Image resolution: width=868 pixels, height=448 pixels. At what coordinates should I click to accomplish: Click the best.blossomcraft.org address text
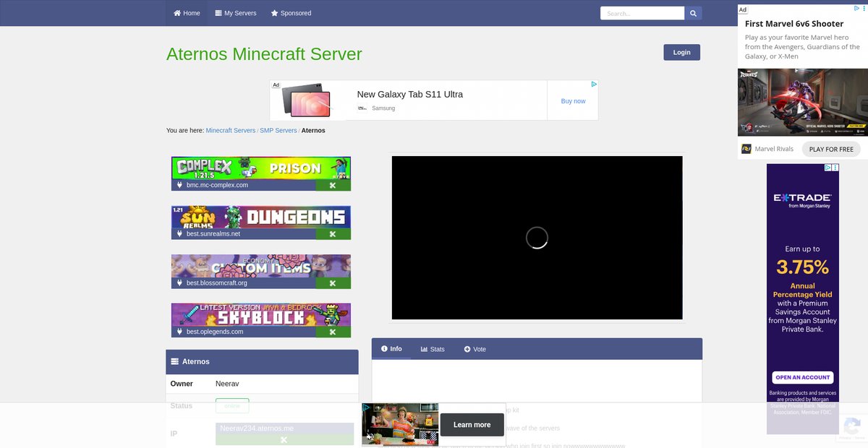217,283
